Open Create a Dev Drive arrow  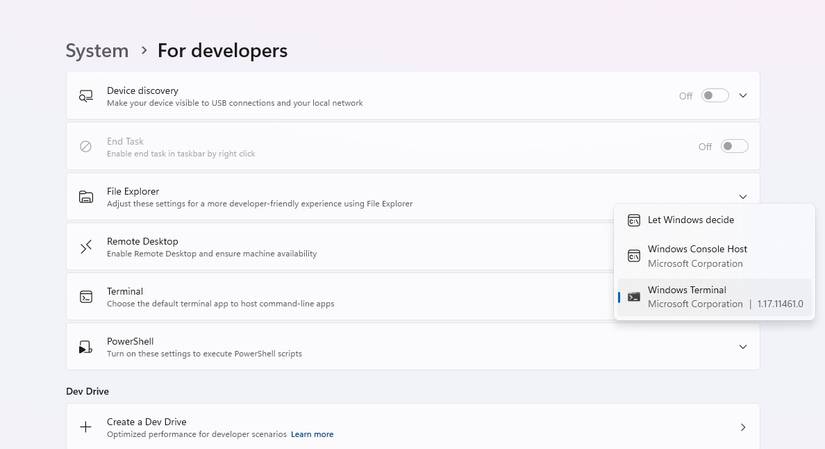tap(743, 427)
